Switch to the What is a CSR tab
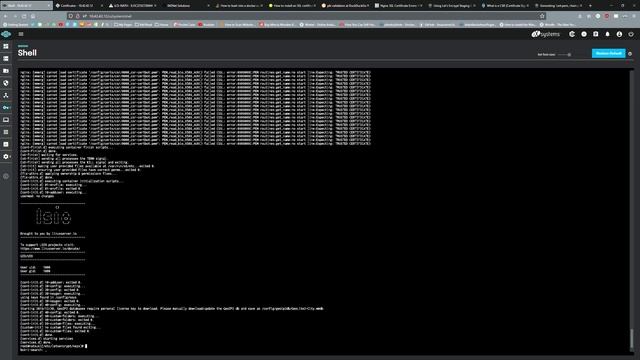This screenshot has height=360, width=640. (x=504, y=6)
